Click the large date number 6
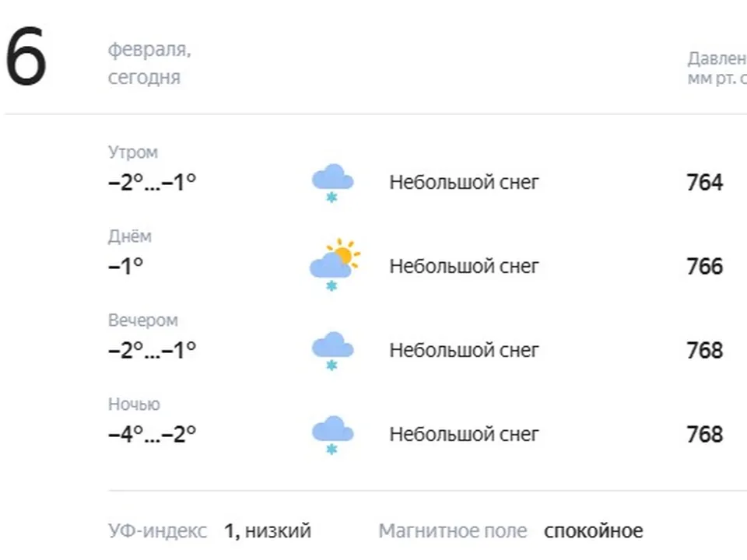Screen dimensions: 747x560 point(26,54)
